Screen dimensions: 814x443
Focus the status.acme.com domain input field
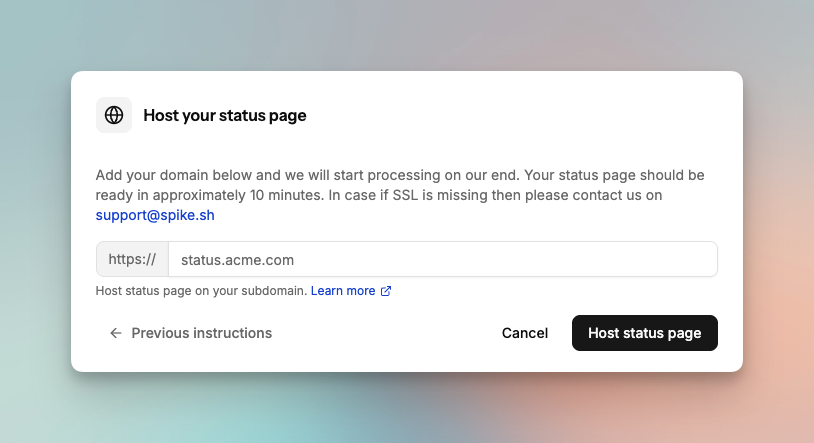(443, 259)
